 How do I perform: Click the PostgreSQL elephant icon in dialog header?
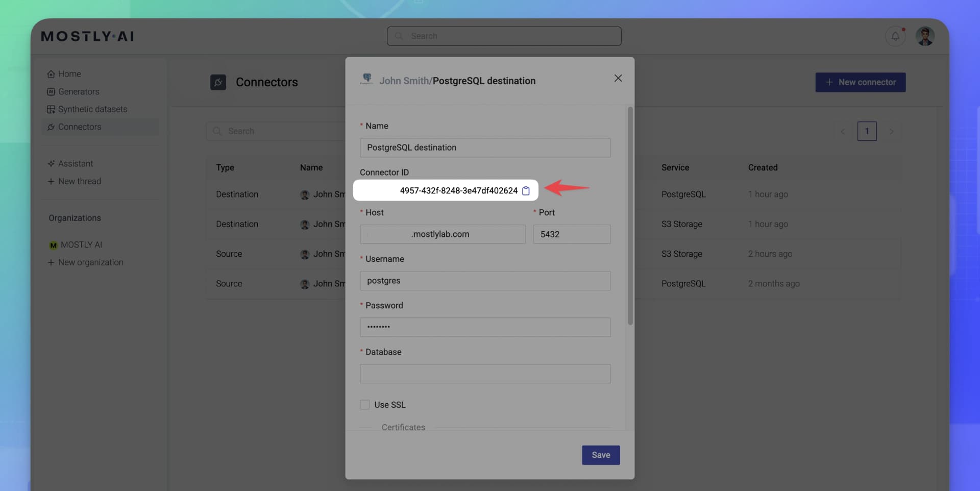coord(366,79)
